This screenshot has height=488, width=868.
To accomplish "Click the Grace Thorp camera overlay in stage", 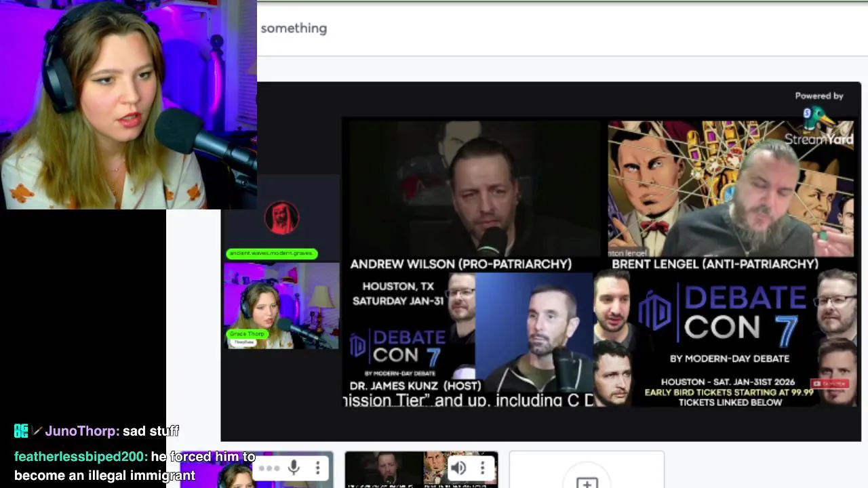I will pyautogui.click(x=281, y=306).
